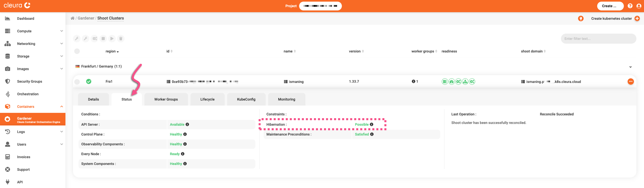The height and width of the screenshot is (188, 644).
Task: Click the square stop icon in toolbar
Action: (103, 39)
